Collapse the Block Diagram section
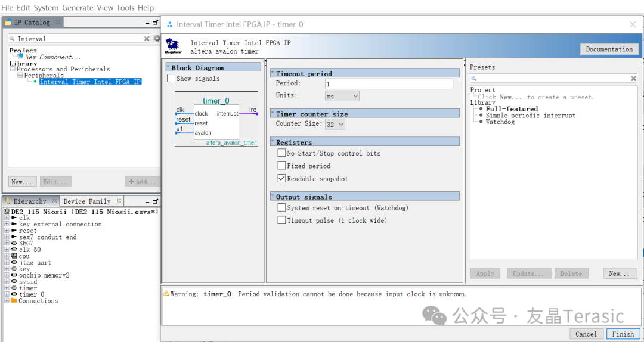 [168, 67]
